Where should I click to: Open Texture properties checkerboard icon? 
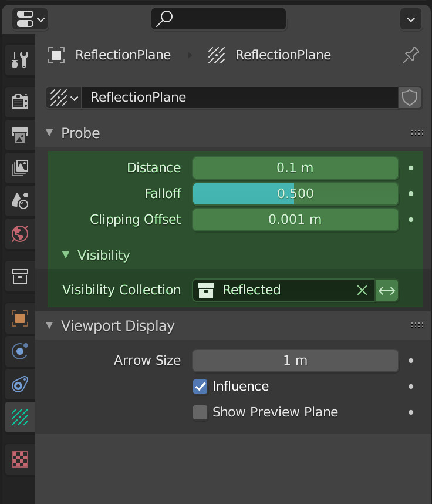[x=20, y=459]
